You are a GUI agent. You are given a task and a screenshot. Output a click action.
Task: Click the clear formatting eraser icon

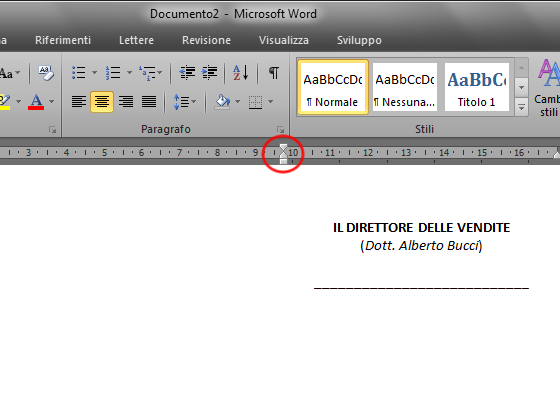click(x=46, y=73)
